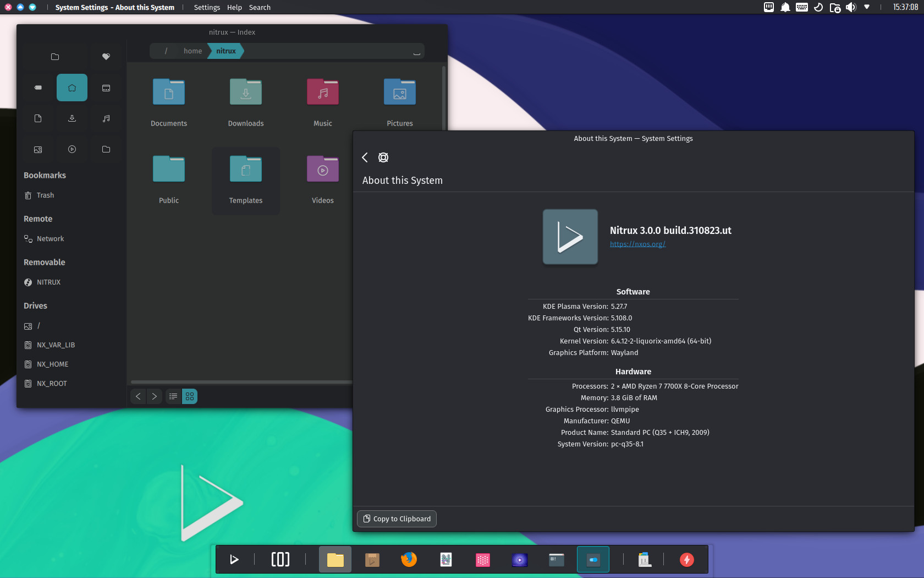The width and height of the screenshot is (924, 578).
Task: Open the Settings menu in top bar
Action: 207,8
